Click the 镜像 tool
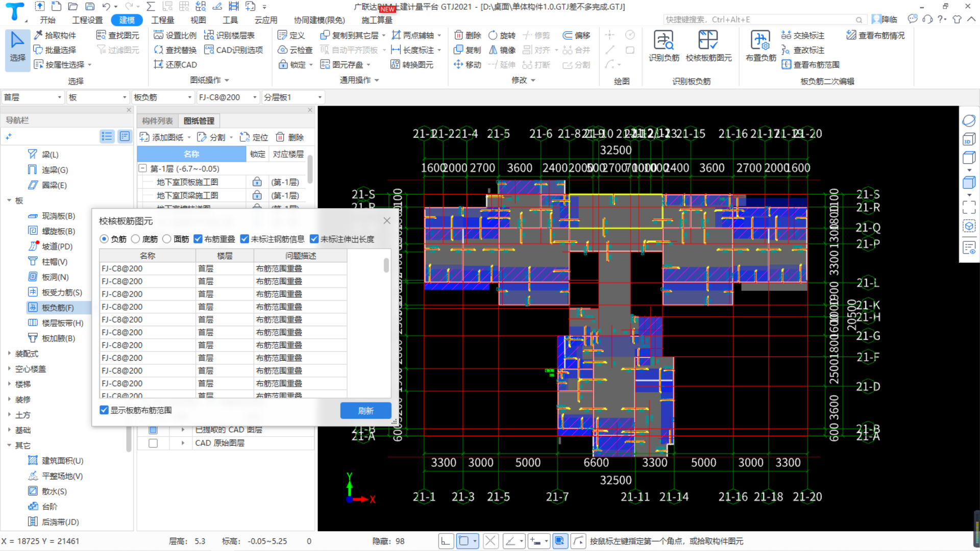 click(502, 50)
